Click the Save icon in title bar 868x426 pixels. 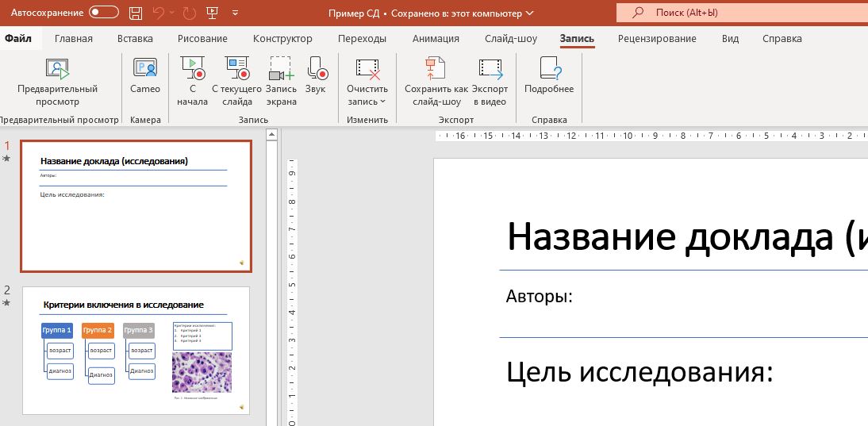point(136,13)
